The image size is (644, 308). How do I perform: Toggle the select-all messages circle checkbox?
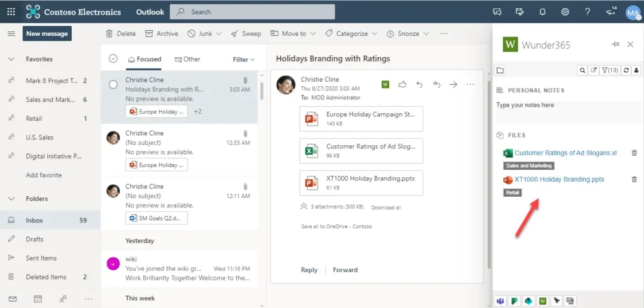(113, 59)
